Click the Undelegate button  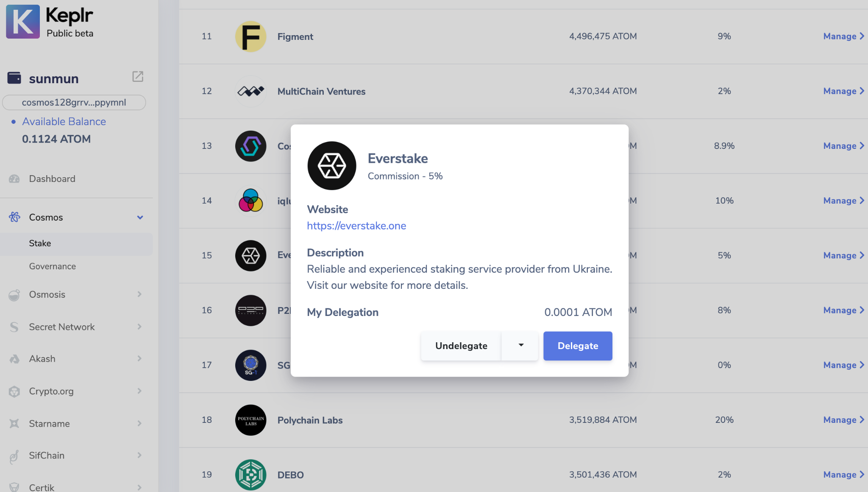tap(461, 346)
